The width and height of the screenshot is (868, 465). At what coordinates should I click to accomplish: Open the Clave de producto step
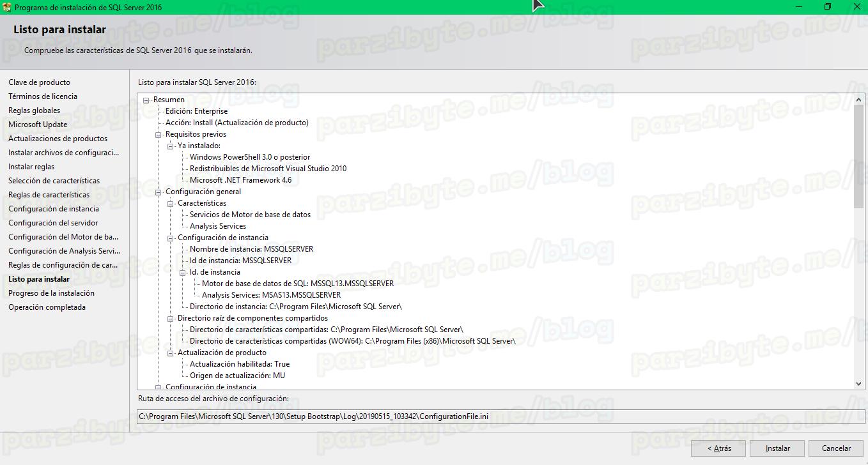[x=39, y=82]
